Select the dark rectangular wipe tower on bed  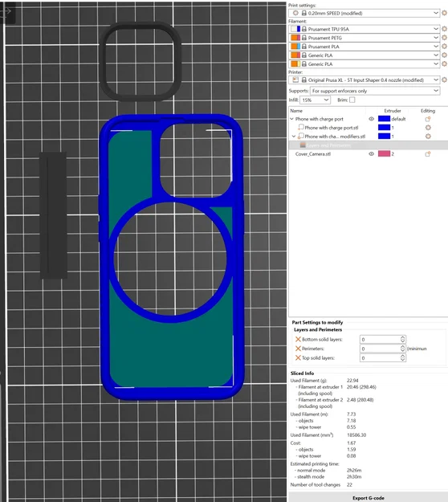pos(54,215)
